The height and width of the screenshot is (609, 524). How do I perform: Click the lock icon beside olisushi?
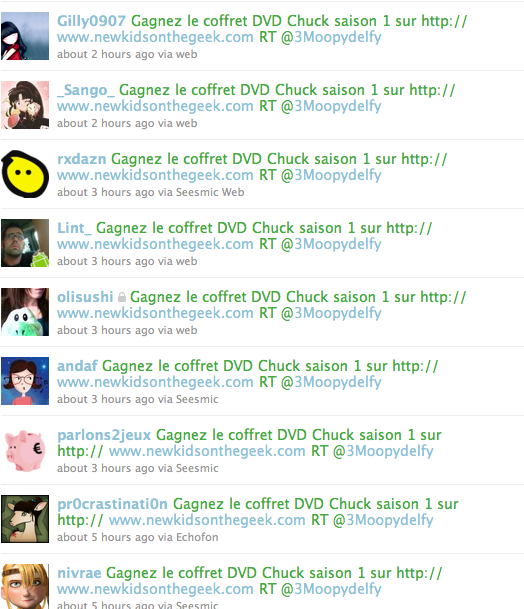[x=122, y=297]
